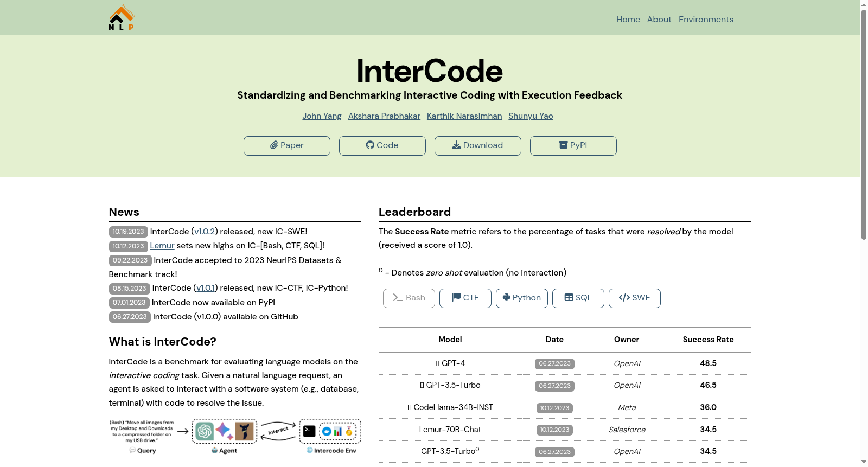Click the Date column header
Viewport: 868px width, 467px height.
click(x=554, y=340)
